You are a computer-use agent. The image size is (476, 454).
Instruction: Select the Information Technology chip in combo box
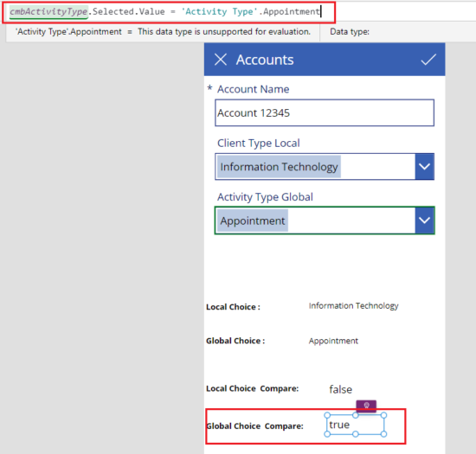tap(279, 167)
